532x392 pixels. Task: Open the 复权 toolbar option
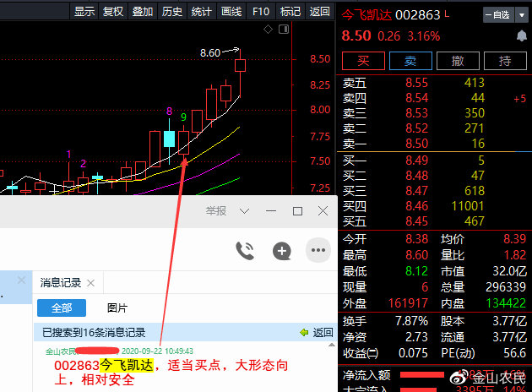(113, 11)
